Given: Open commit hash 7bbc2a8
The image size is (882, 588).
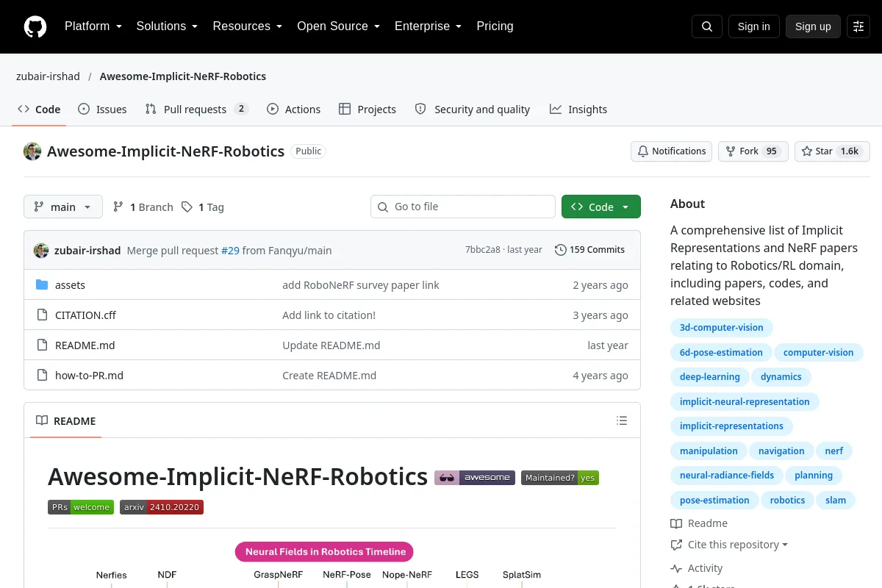Looking at the screenshot, I should tap(483, 250).
